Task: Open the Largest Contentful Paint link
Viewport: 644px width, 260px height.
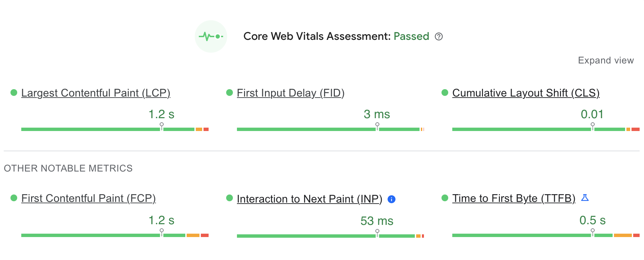Action: 96,93
